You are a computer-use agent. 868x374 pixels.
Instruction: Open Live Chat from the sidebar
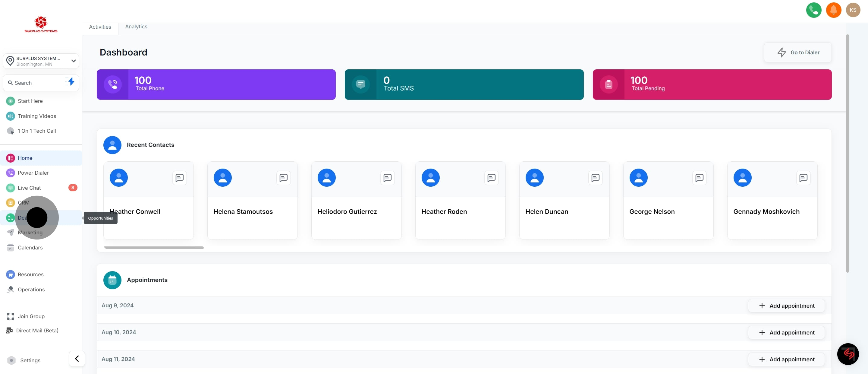tap(29, 188)
